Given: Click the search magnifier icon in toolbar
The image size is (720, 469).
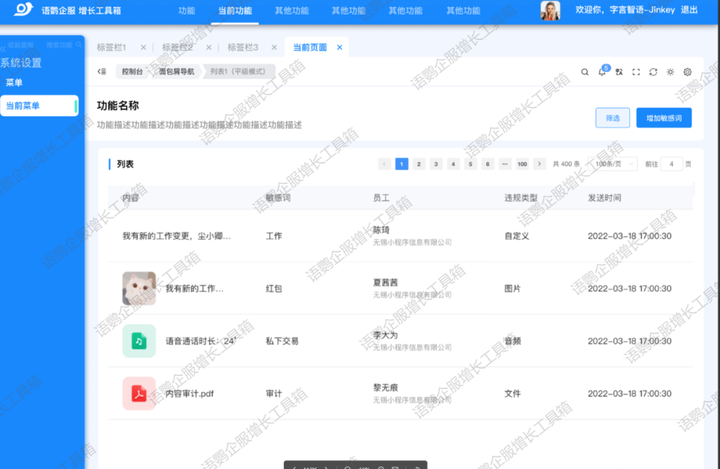Looking at the screenshot, I should [585, 72].
